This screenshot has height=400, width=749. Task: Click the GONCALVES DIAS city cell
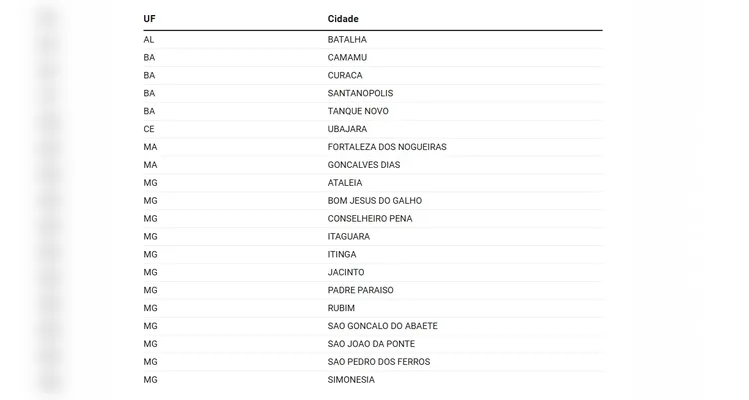[364, 165]
